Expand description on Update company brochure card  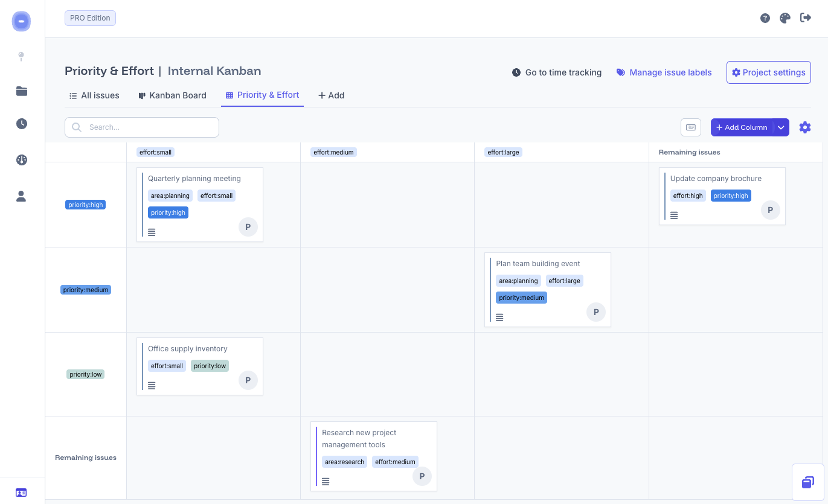(674, 215)
